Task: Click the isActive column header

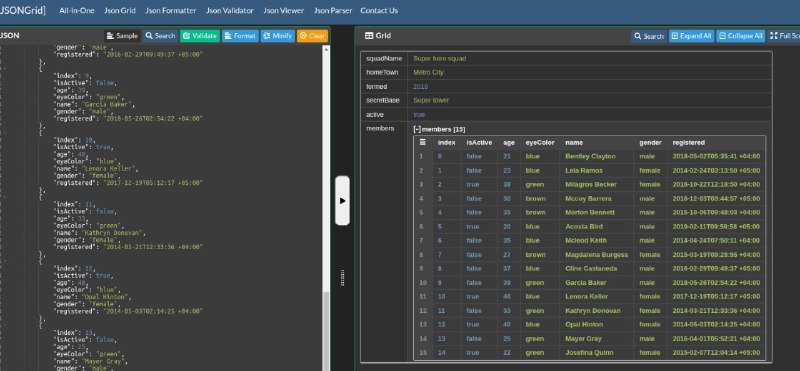Action: pyautogui.click(x=479, y=143)
